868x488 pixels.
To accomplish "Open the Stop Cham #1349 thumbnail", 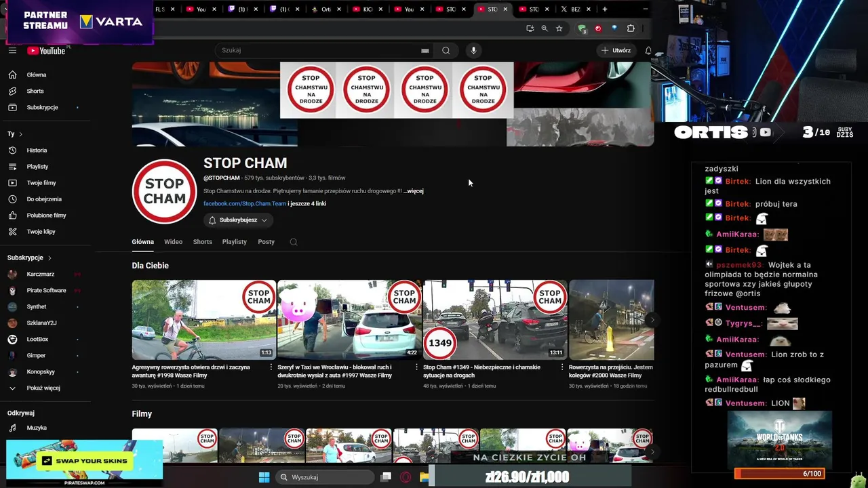I will [495, 320].
